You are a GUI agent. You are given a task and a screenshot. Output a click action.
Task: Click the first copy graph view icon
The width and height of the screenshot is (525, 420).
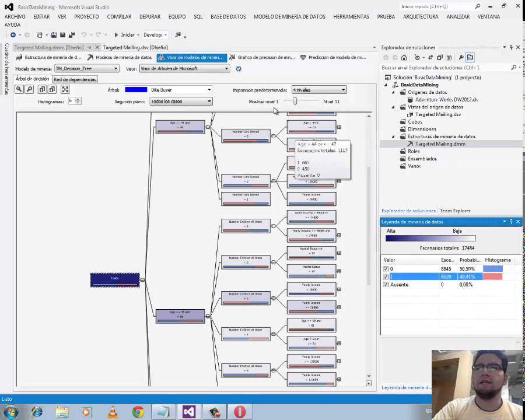[x=42, y=89]
